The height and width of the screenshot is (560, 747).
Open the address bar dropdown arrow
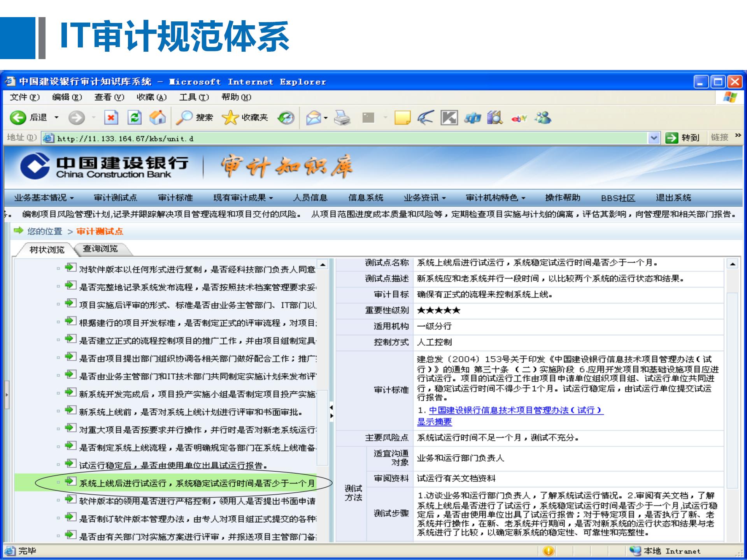pos(654,138)
